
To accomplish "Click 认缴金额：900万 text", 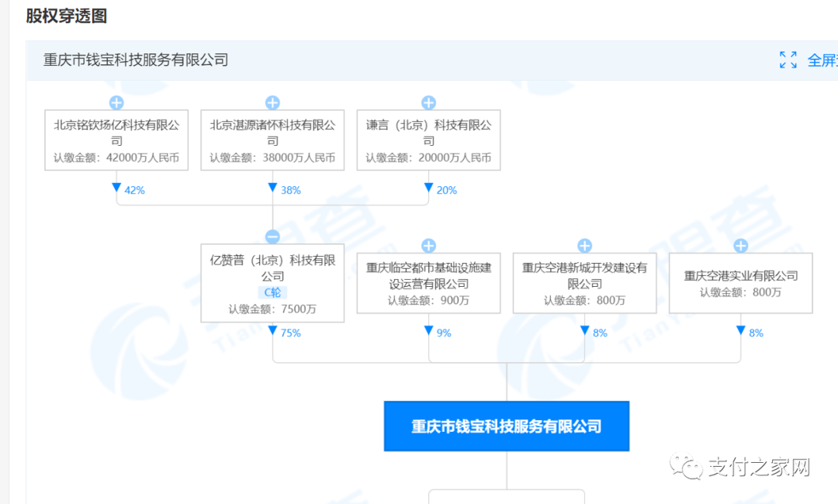I will 428,301.
